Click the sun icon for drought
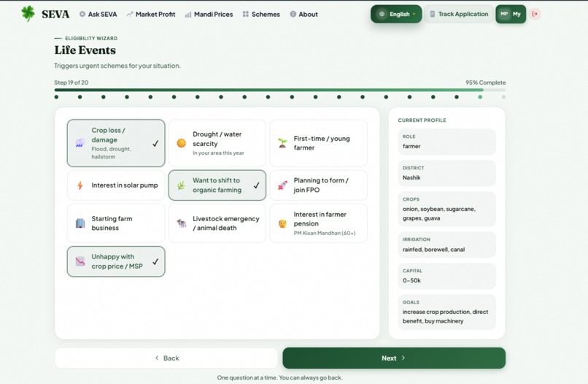 pos(181,143)
